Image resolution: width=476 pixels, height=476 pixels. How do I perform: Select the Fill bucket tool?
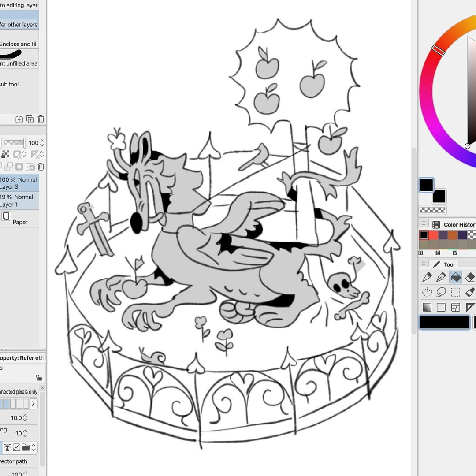click(456, 277)
